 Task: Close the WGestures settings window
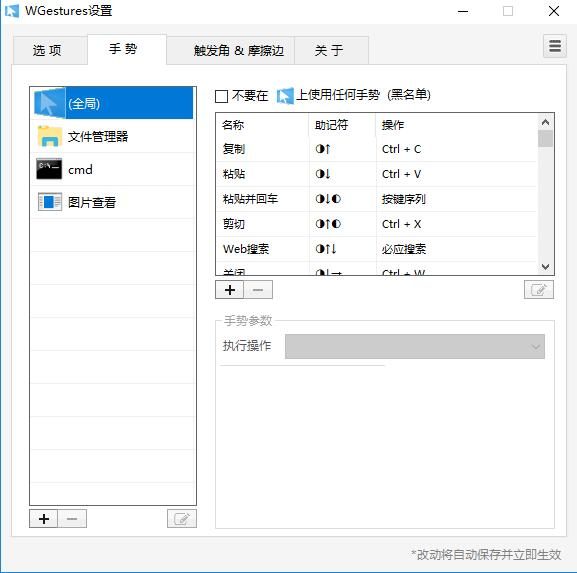click(554, 11)
